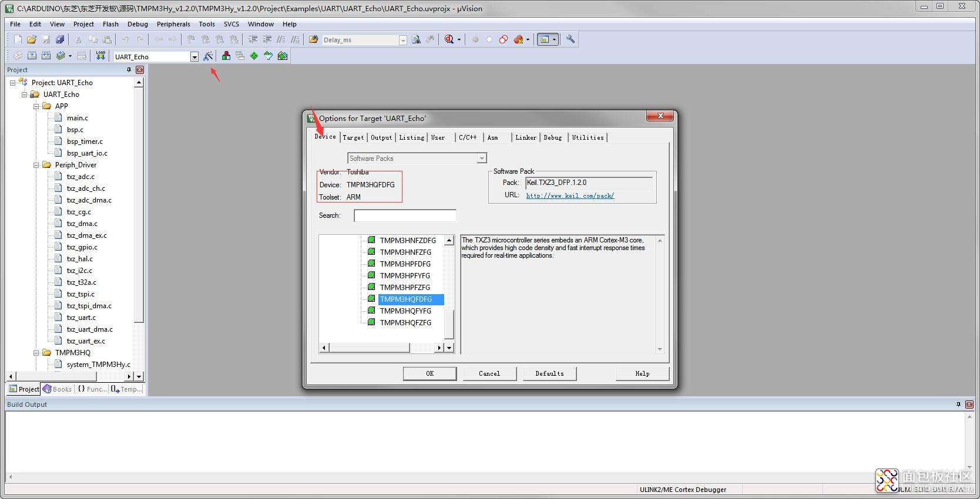This screenshot has width=980, height=499.
Task: Click the Cancel button
Action: 489,373
